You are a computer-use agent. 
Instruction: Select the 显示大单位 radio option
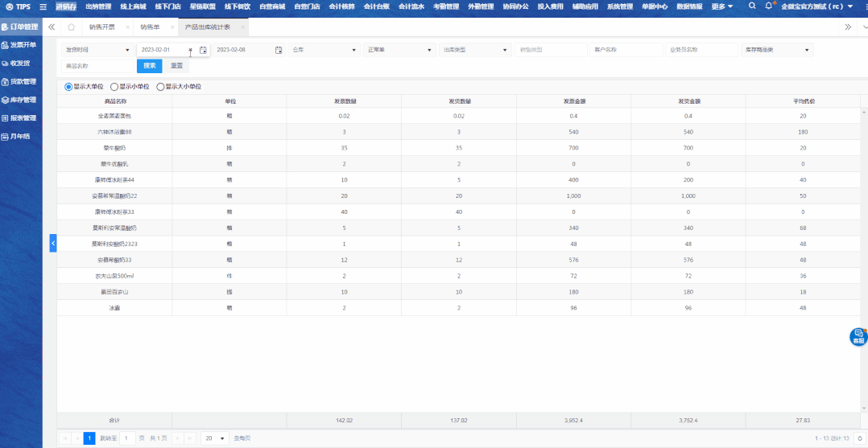point(68,86)
